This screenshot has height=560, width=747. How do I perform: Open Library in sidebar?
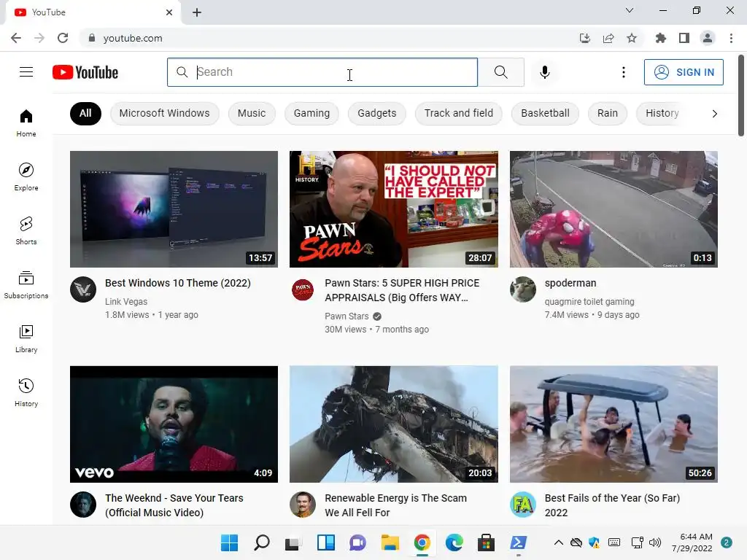(26, 338)
